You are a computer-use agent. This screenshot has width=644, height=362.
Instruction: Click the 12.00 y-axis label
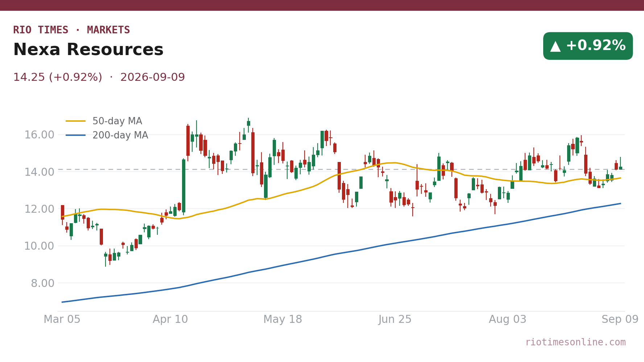tap(39, 209)
